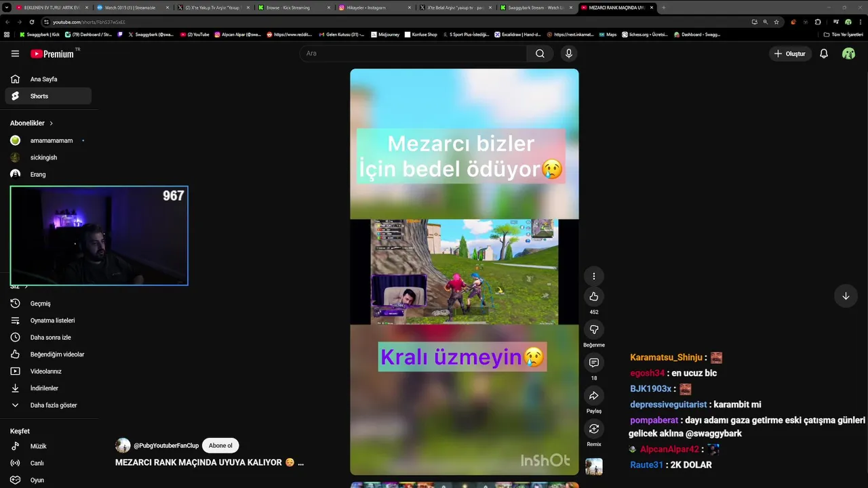The image size is (868, 488).
Task: Open the Short's sound thumbnail
Action: click(x=594, y=466)
